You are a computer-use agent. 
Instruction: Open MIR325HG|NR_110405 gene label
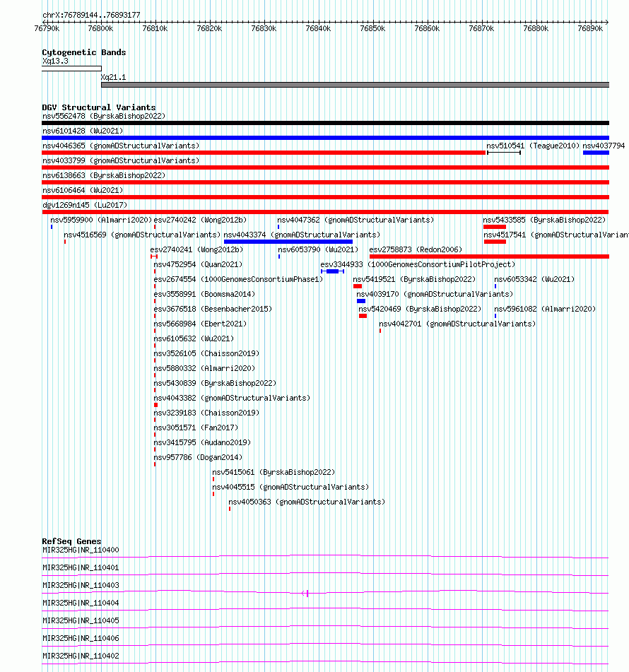(81, 620)
